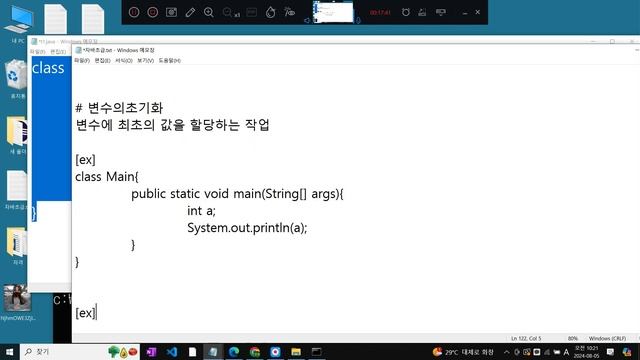Viewport: 640px width, 360px height.
Task: Toggle the IME language indicator A
Action: pos(566,352)
